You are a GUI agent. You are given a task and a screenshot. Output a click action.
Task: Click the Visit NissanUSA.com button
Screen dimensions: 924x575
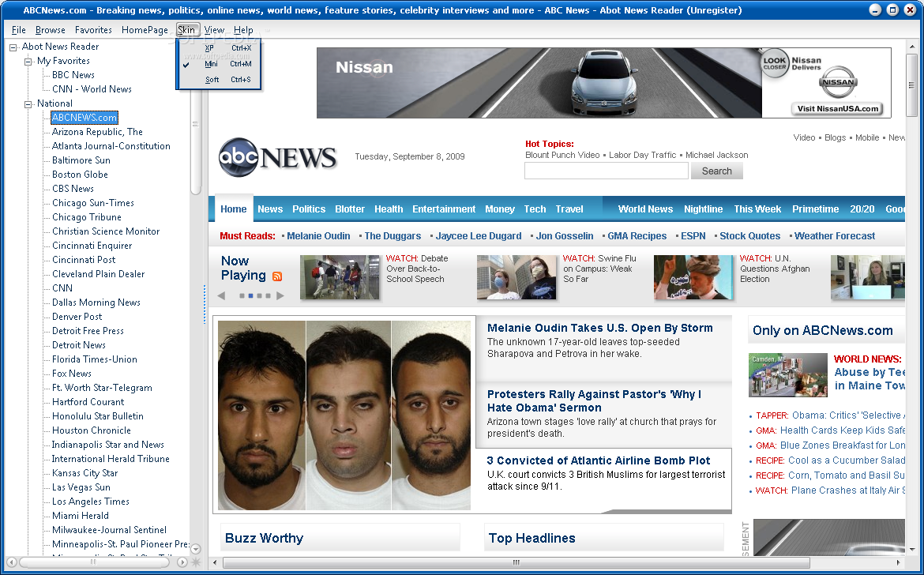point(837,108)
